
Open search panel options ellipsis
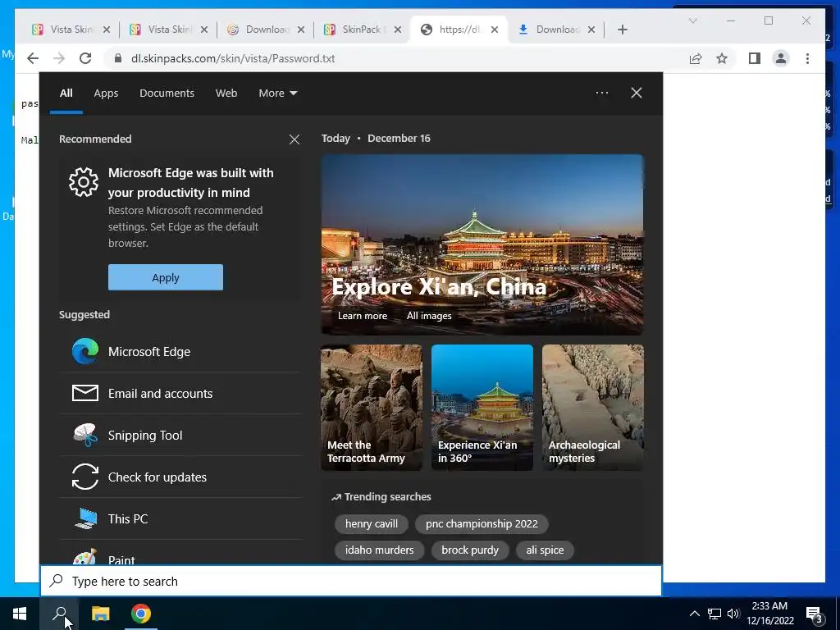pyautogui.click(x=602, y=93)
